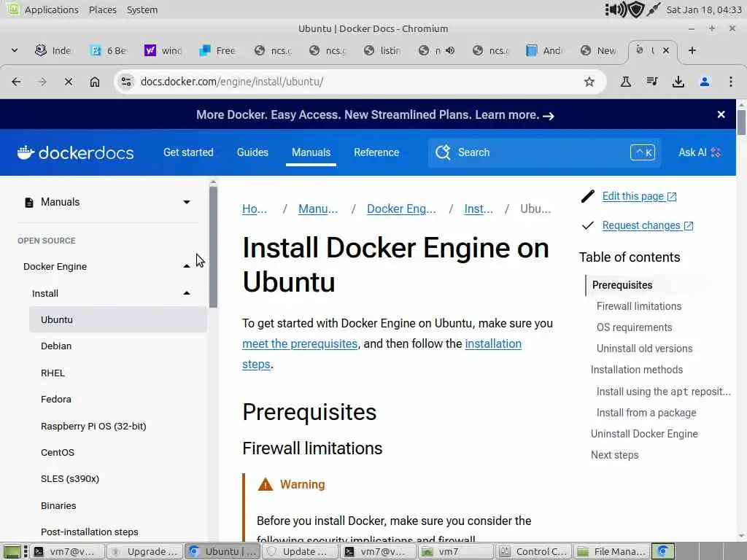Open site information icon in address bar
Viewport: 747px width, 560px height.
point(126,82)
